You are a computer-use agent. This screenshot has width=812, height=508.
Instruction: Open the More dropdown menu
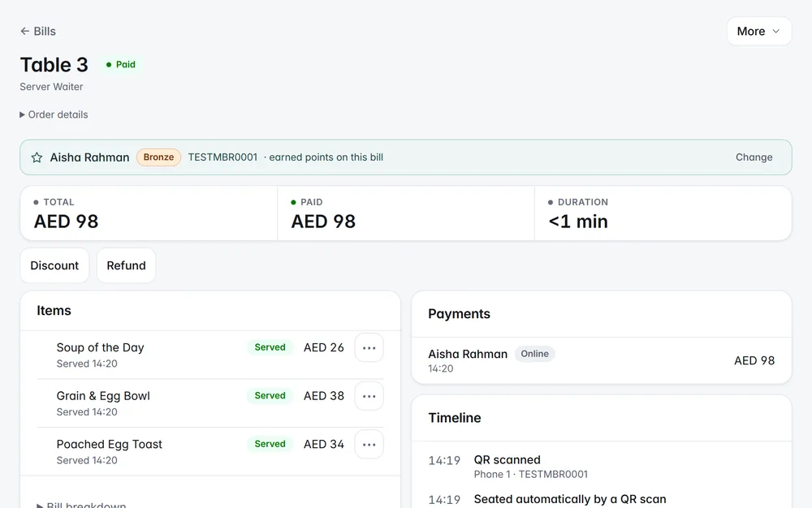point(758,31)
